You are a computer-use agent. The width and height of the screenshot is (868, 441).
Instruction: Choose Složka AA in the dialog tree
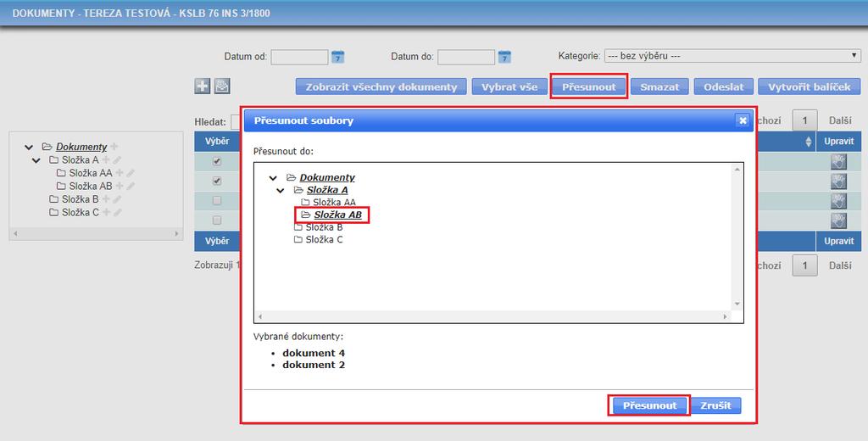point(334,202)
